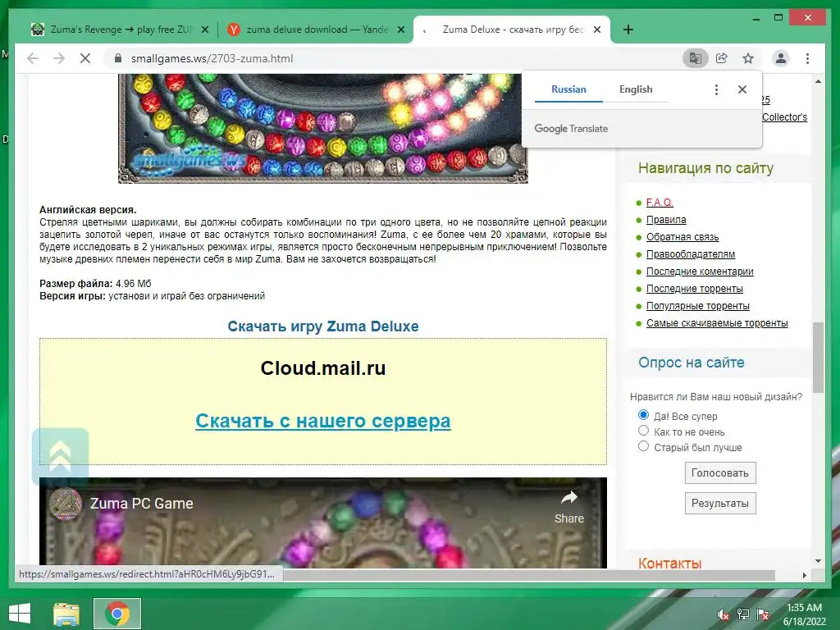Click the share page icon

pyautogui.click(x=722, y=58)
